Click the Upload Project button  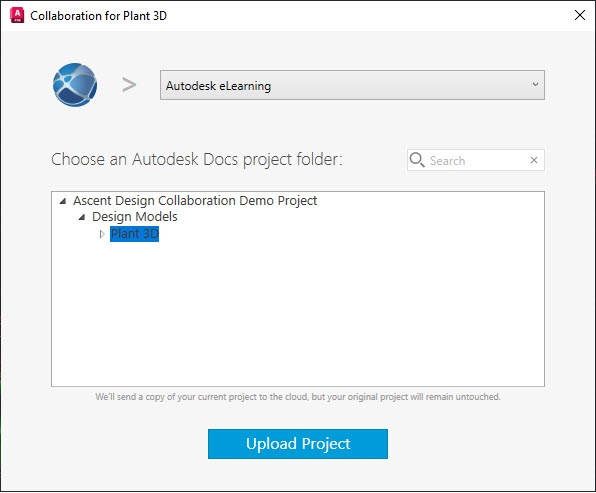tap(298, 444)
